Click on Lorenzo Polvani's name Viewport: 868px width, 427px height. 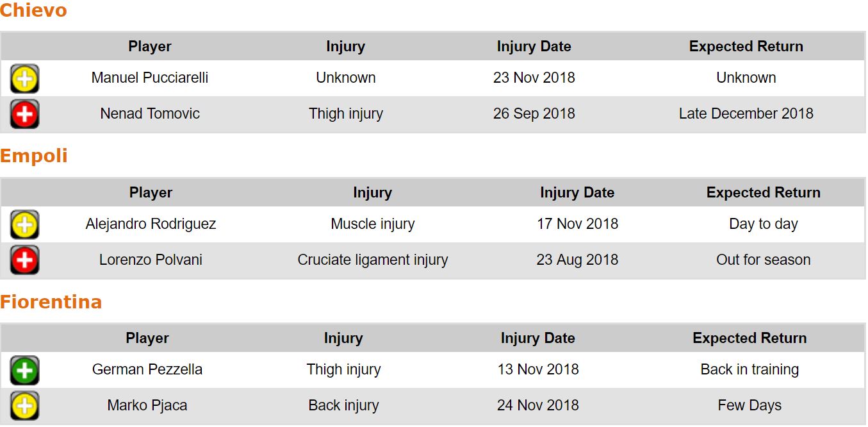pos(151,260)
